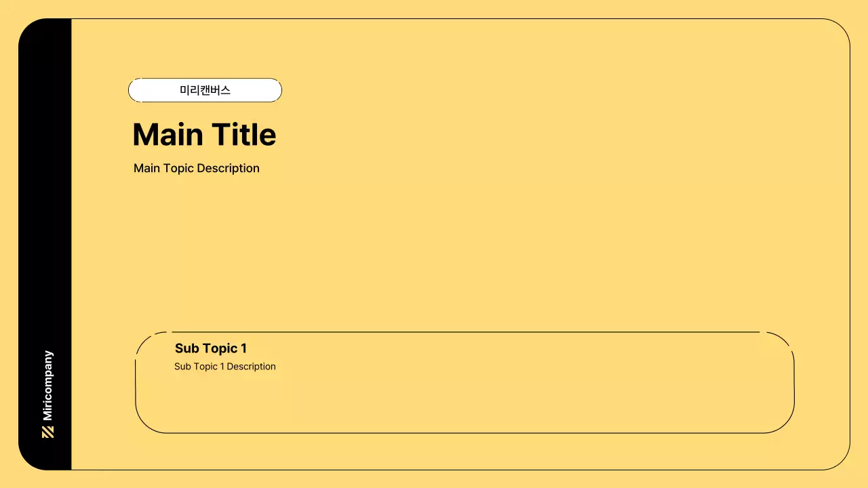The height and width of the screenshot is (488, 868).
Task: Click the white 미리캔버스 pill label
Action: (205, 90)
